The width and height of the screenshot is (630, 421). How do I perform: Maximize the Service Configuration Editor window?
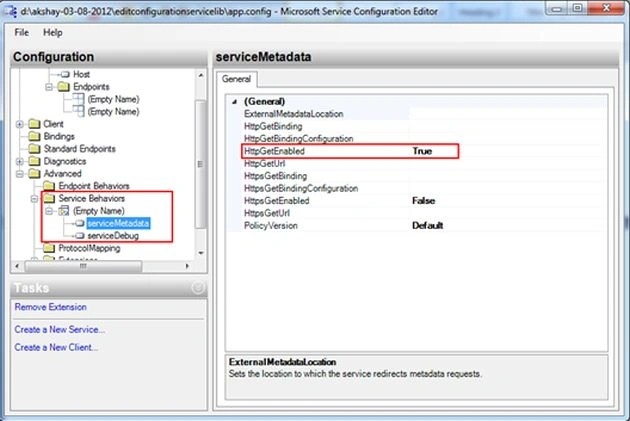tap(578, 8)
